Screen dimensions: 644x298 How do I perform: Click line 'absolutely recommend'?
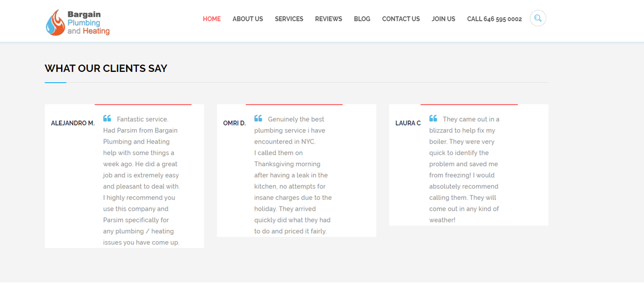click(x=464, y=187)
